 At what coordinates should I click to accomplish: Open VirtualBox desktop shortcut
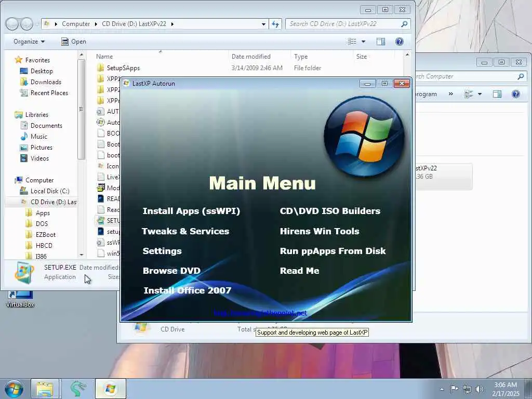point(20,299)
